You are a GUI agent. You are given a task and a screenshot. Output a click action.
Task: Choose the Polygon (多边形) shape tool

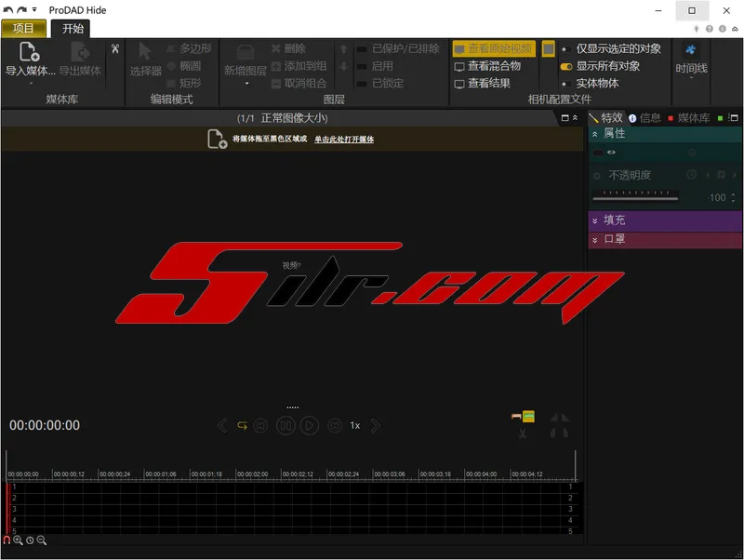coord(190,48)
